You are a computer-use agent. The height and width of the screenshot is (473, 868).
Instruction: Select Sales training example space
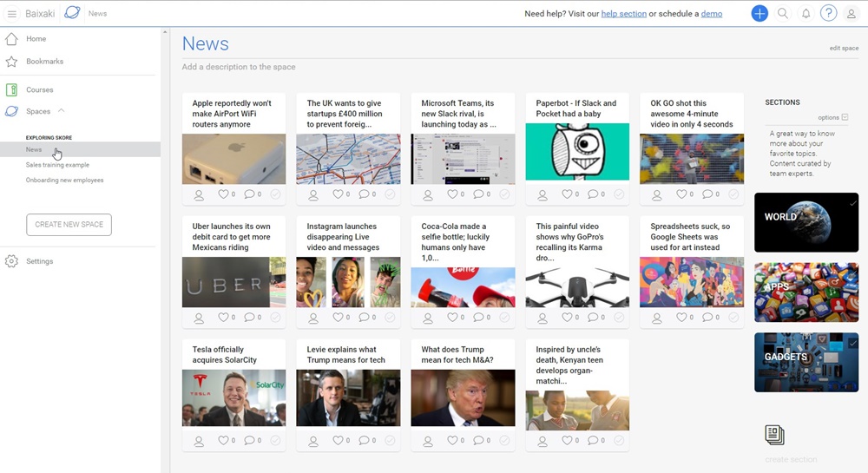[x=57, y=165]
